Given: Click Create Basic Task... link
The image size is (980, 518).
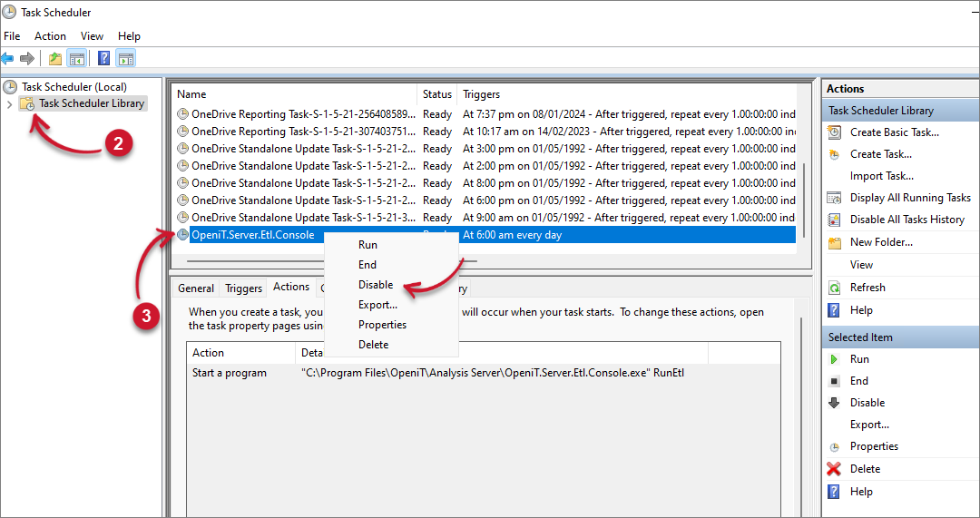Looking at the screenshot, I should pos(895,132).
